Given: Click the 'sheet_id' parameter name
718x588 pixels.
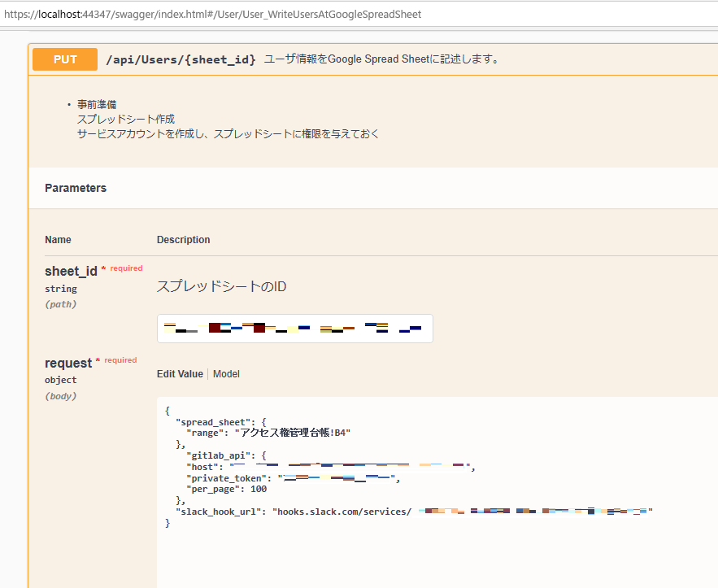Looking at the screenshot, I should (71, 271).
